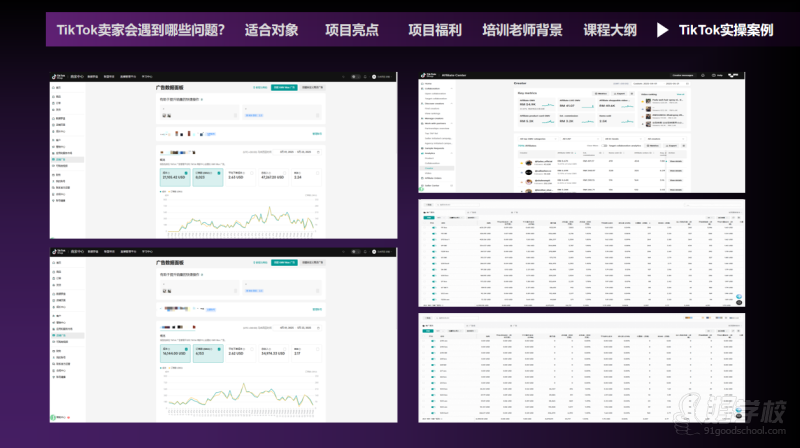This screenshot has height=448, width=800.
Task: Select the 27,105.42 USD metric card
Action: tap(176, 177)
